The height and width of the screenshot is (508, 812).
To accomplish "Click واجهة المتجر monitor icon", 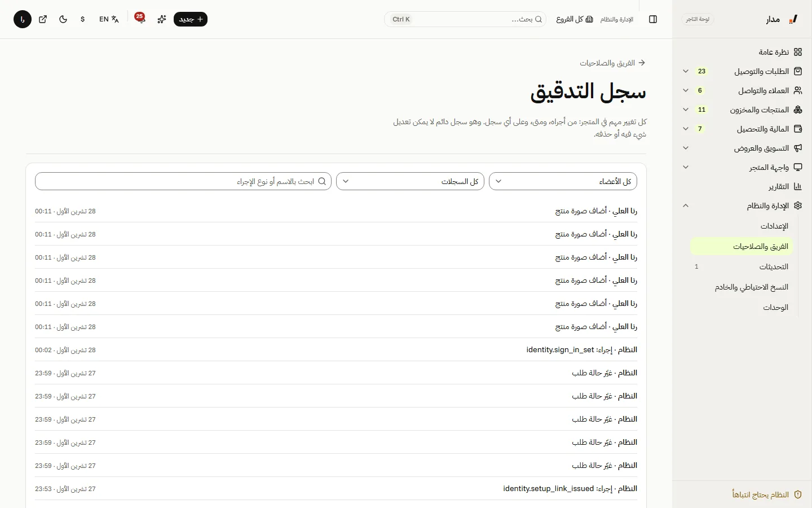I will (x=798, y=167).
